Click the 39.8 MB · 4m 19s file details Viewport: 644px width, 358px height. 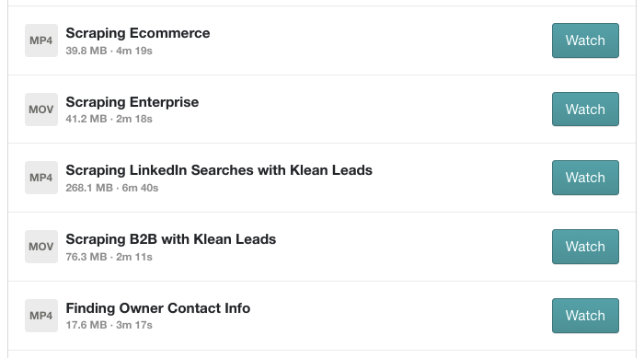[x=109, y=51]
